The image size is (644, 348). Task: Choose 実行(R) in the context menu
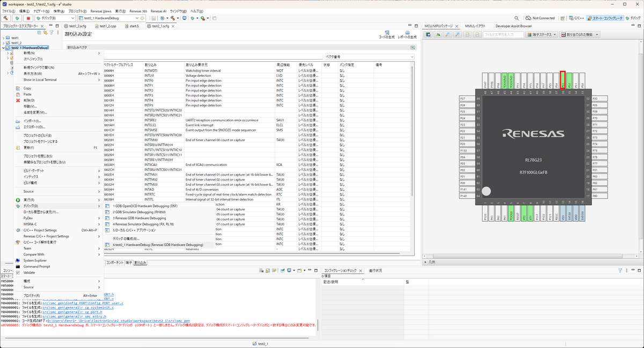click(x=58, y=200)
